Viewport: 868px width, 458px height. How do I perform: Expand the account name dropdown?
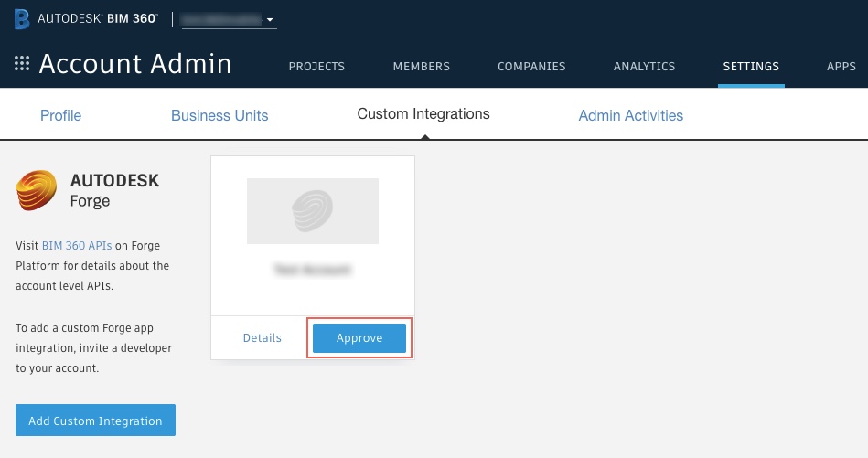click(229, 19)
